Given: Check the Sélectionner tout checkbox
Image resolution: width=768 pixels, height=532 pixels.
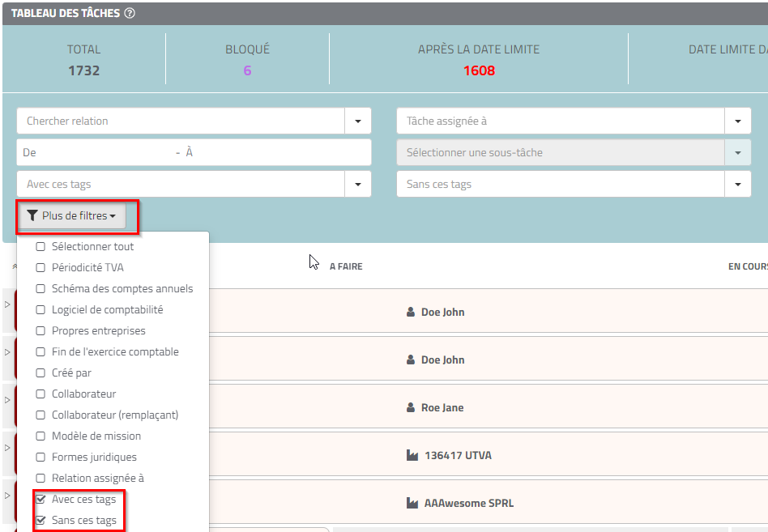Looking at the screenshot, I should point(41,247).
